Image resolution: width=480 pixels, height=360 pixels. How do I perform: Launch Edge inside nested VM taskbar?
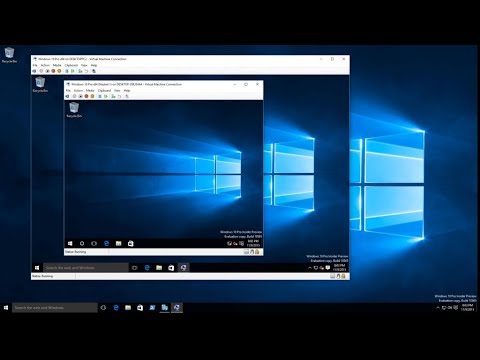(106, 243)
